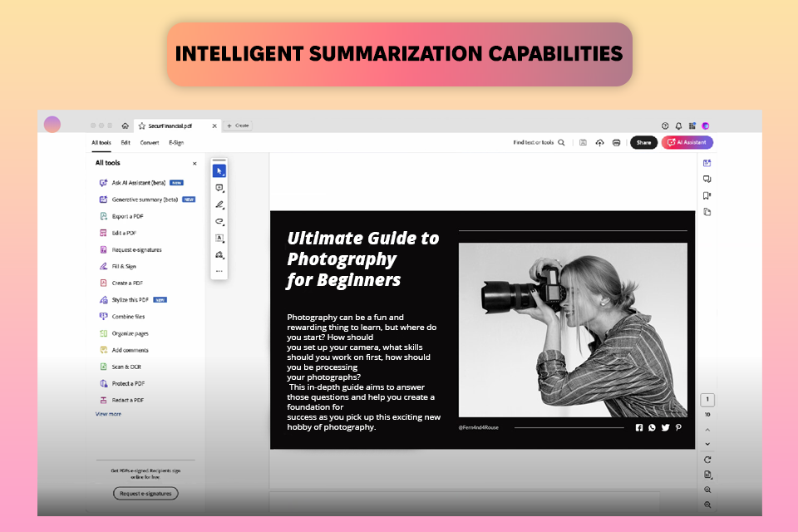
Task: Click the WhatsApp icon on the page
Action: (652, 427)
